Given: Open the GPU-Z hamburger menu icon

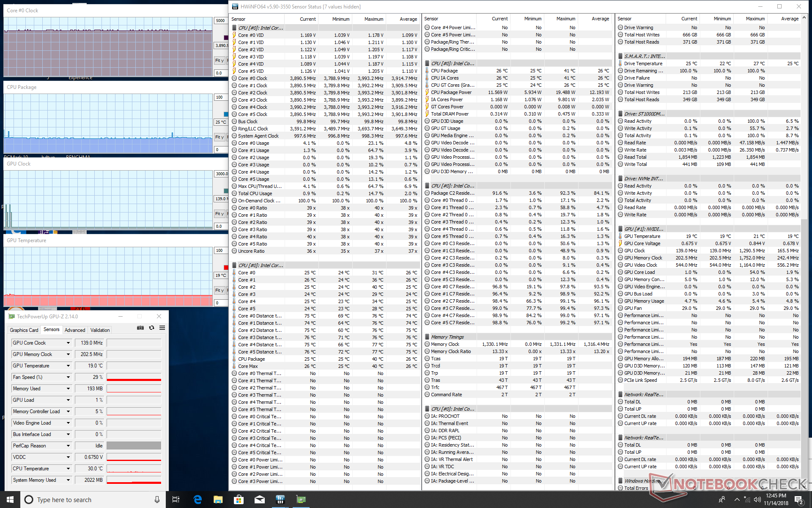Looking at the screenshot, I should (162, 328).
